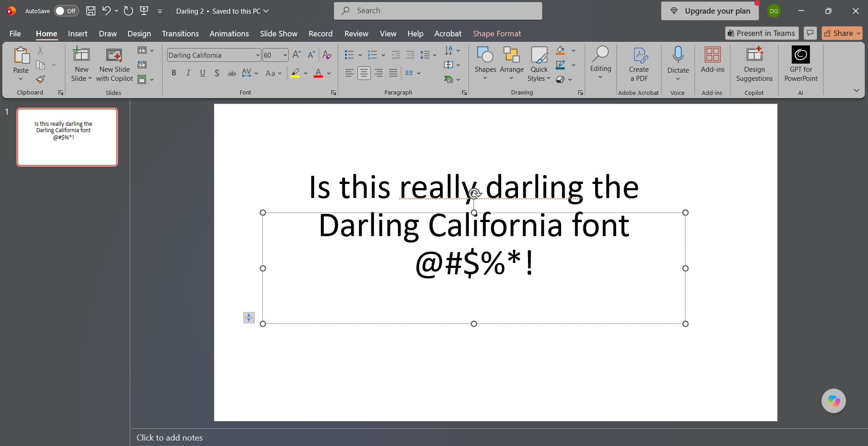868x446 pixels.
Task: Click the Undo arrow icon
Action: (x=107, y=11)
